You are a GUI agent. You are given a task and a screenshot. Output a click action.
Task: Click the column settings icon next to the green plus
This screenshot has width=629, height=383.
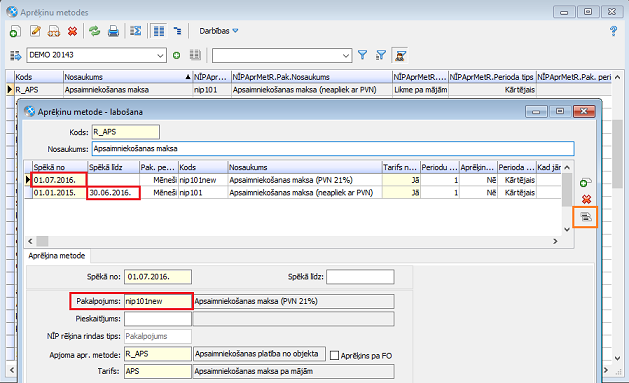[195, 55]
